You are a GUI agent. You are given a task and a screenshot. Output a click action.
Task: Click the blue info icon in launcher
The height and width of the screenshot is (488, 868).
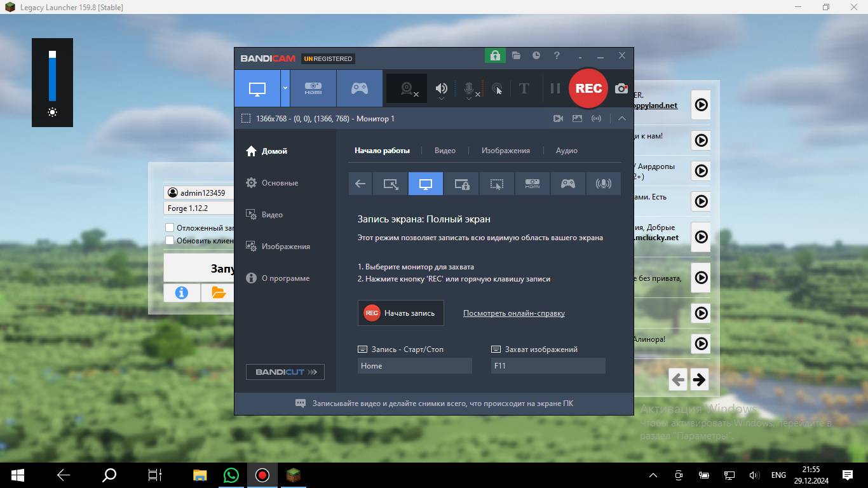182,292
